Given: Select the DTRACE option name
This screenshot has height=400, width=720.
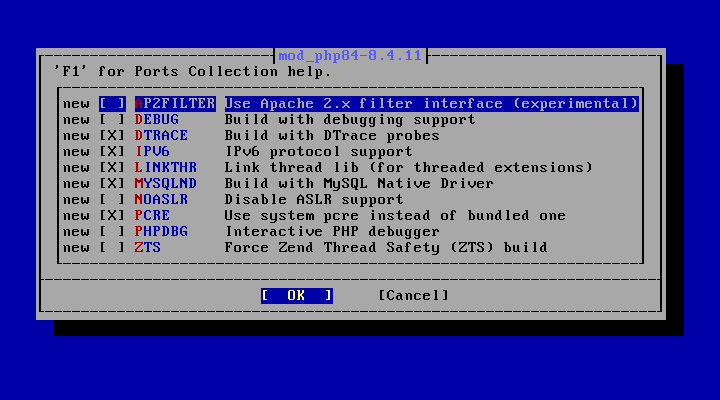Looking at the screenshot, I should click(161, 136).
